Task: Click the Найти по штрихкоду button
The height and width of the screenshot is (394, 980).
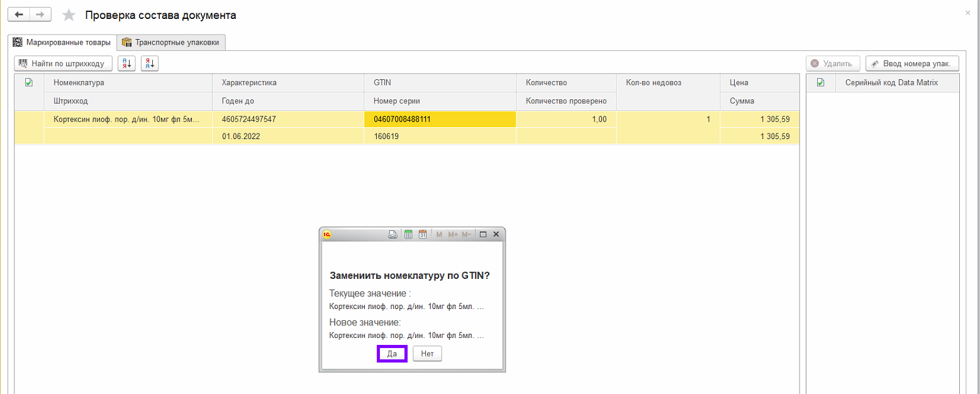Action: point(64,63)
